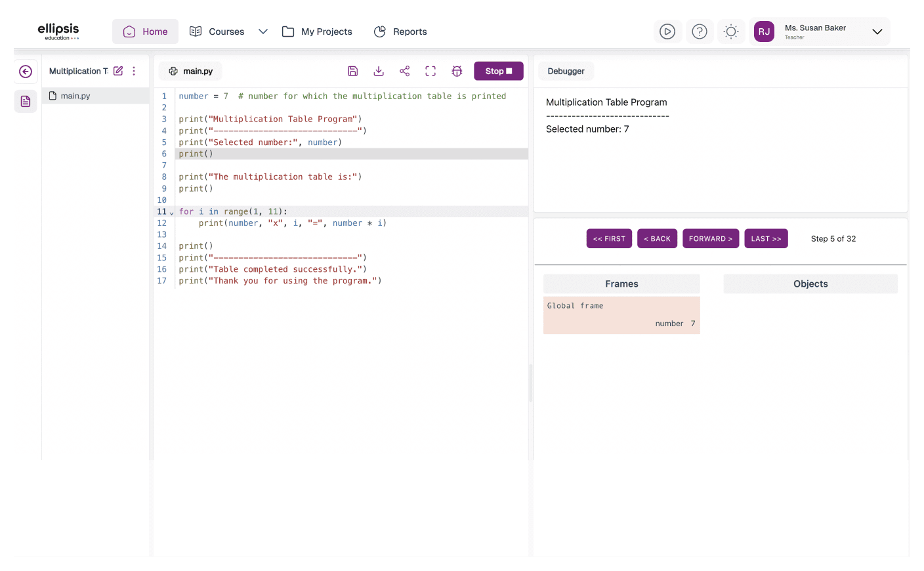Click the 'Thank you for using the program.' line
924x571 pixels.
(280, 281)
